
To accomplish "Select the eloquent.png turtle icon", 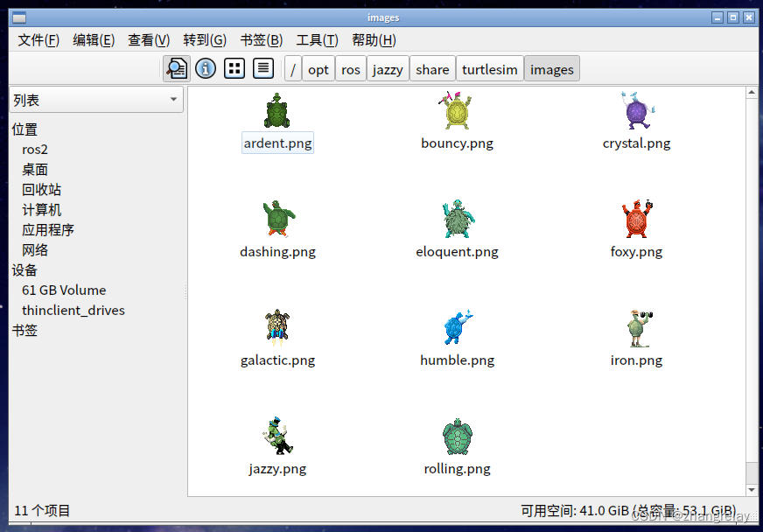I will (x=458, y=219).
